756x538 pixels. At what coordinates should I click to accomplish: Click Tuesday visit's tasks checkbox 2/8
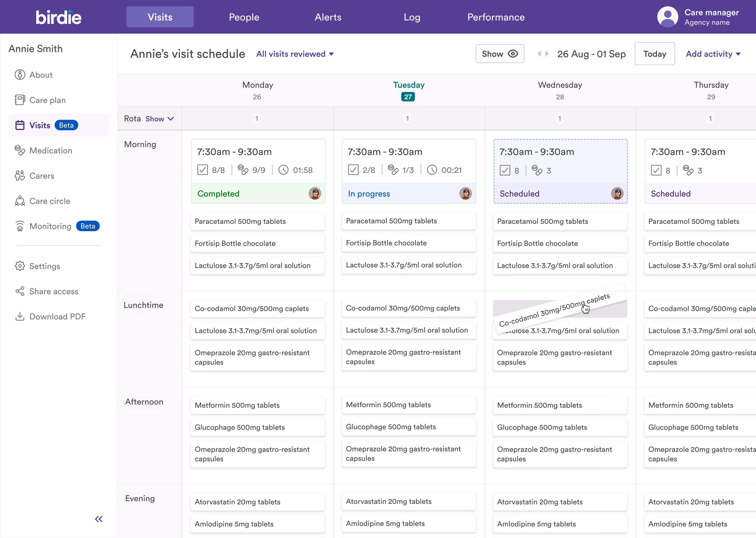pos(353,170)
